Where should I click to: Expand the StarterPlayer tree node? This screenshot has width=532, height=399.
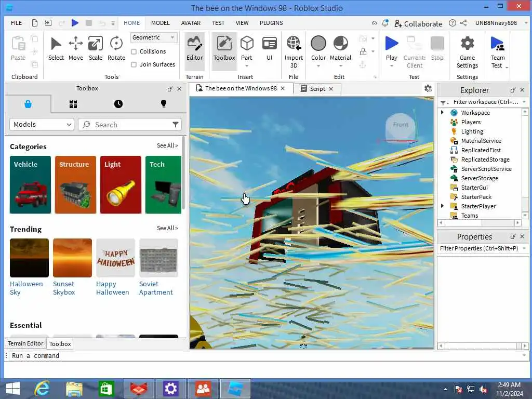coord(442,206)
